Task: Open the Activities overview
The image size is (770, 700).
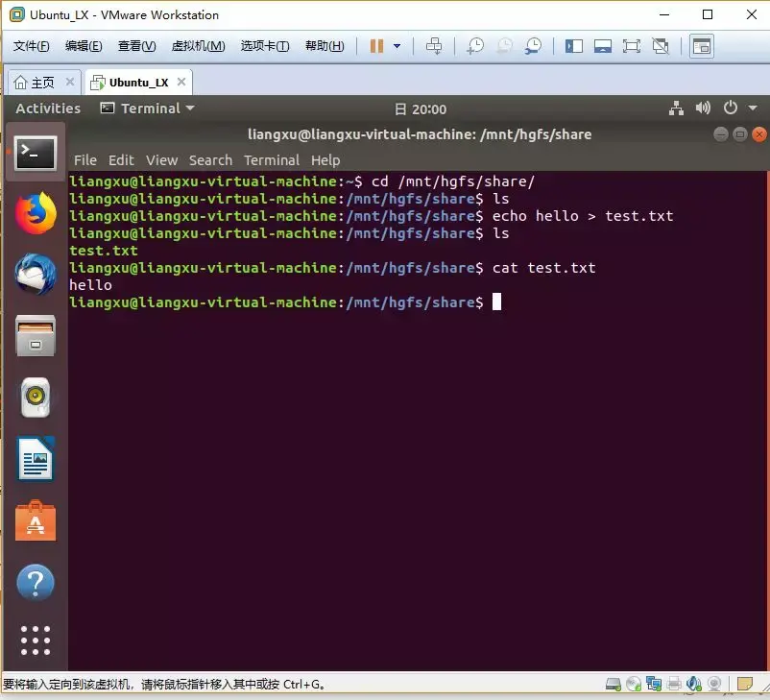Action: click(48, 109)
